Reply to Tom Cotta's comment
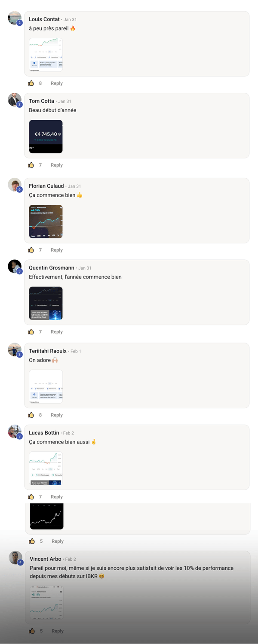This screenshot has height=644, width=258. 57,165
